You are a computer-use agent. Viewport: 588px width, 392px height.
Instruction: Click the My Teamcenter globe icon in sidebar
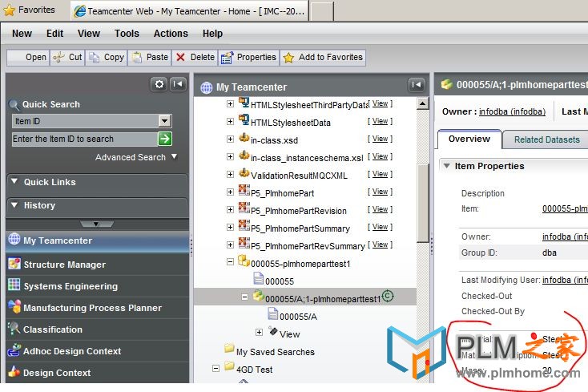pos(14,239)
